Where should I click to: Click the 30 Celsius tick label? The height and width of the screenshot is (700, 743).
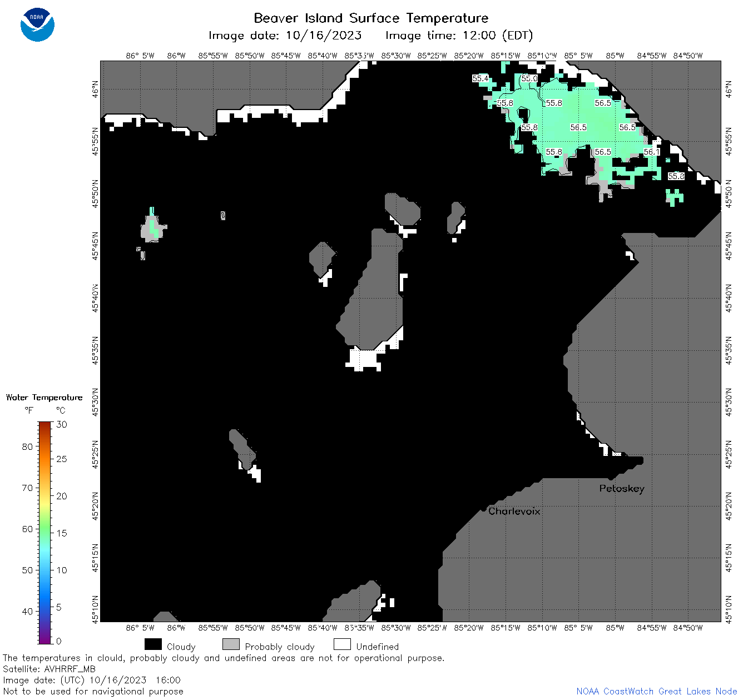tap(62, 424)
